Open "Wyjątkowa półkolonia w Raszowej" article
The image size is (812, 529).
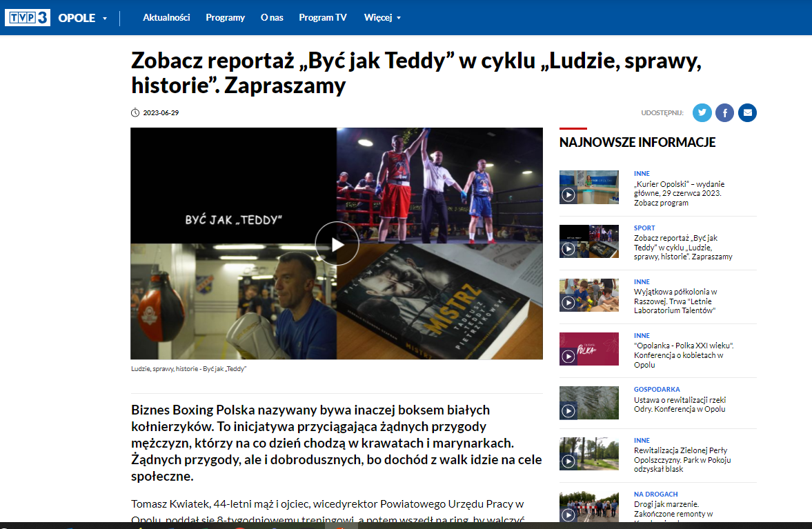coord(675,301)
